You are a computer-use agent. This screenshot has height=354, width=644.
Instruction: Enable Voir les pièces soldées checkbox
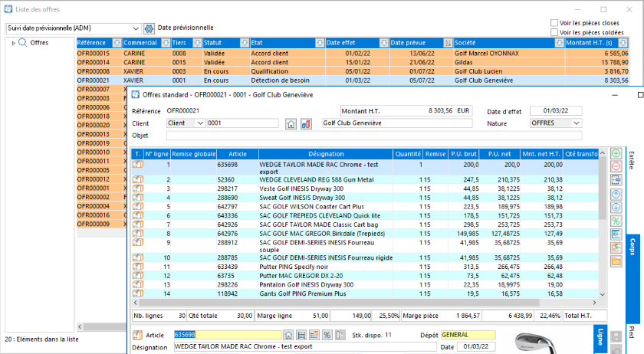(554, 32)
